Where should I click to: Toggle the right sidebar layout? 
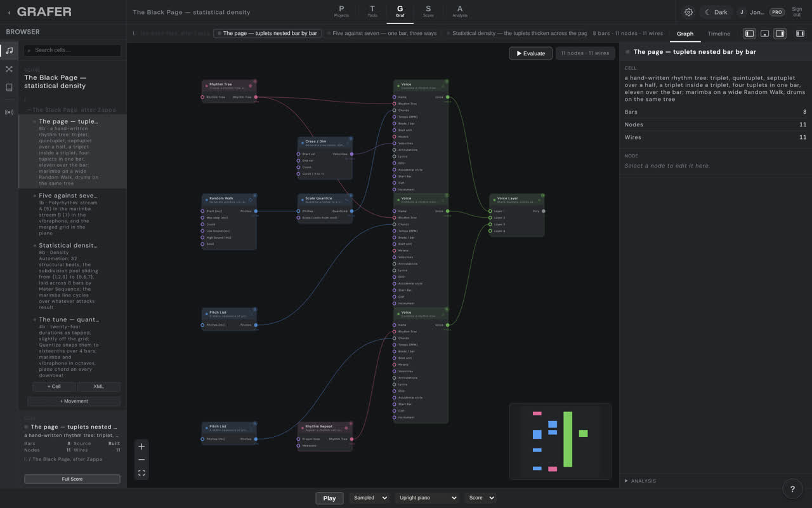point(780,34)
